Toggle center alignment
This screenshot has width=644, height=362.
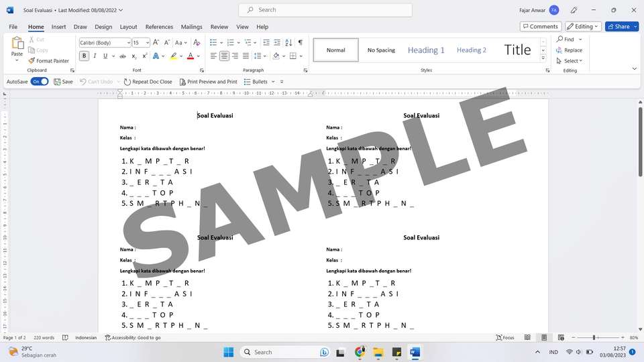(224, 56)
